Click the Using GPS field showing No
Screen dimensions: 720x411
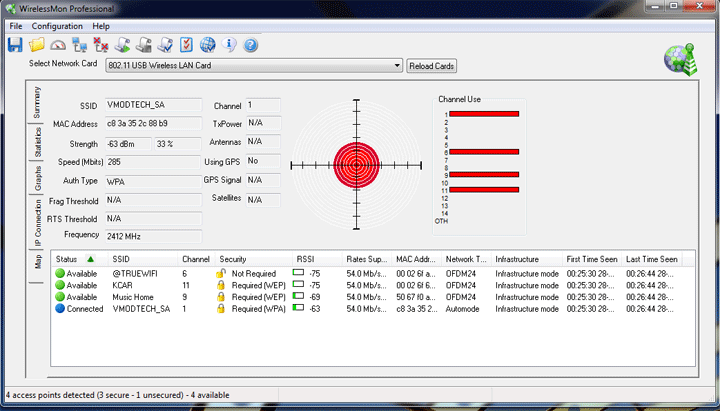click(263, 161)
